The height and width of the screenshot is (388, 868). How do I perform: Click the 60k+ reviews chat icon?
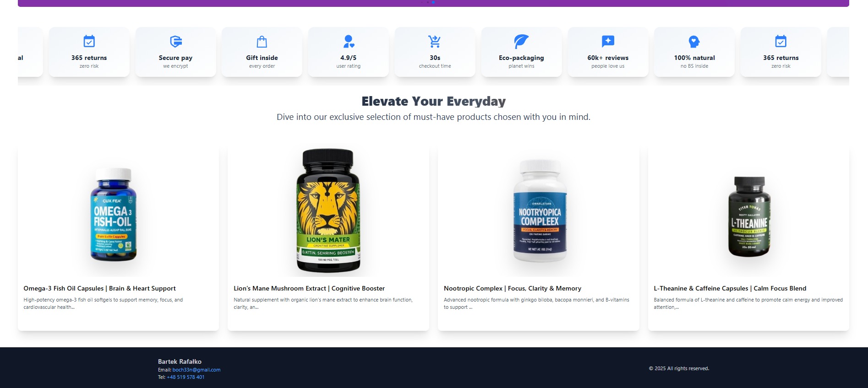[x=608, y=42]
